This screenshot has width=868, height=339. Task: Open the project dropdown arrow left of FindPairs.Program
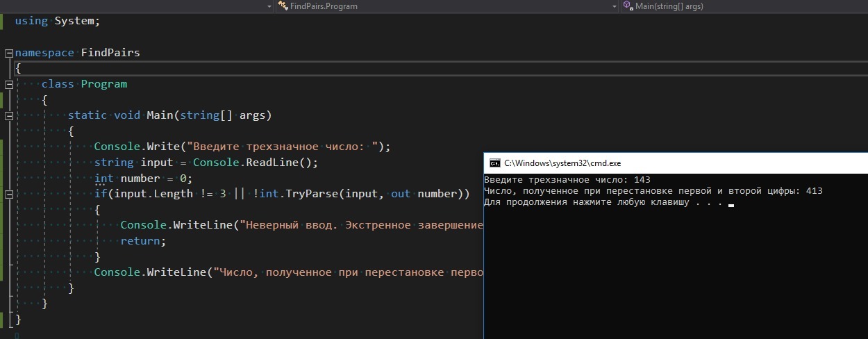point(269,6)
